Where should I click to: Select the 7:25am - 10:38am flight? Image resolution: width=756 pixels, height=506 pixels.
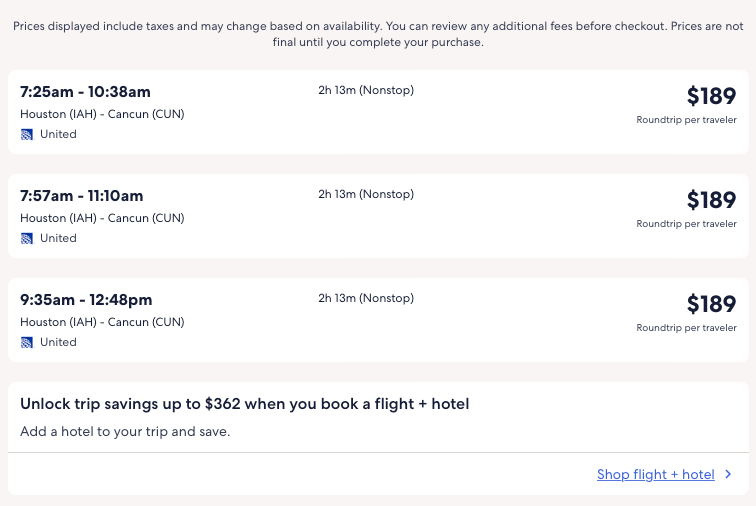85,92
